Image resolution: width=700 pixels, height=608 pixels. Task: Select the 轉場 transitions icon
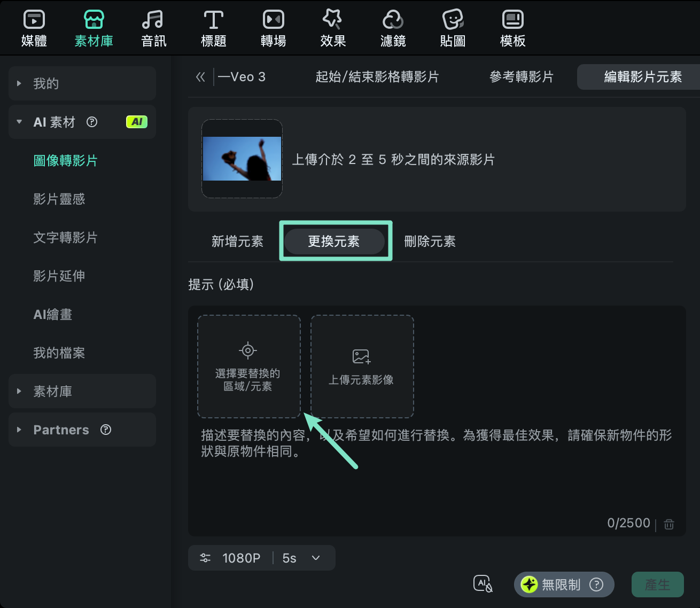pyautogui.click(x=273, y=28)
